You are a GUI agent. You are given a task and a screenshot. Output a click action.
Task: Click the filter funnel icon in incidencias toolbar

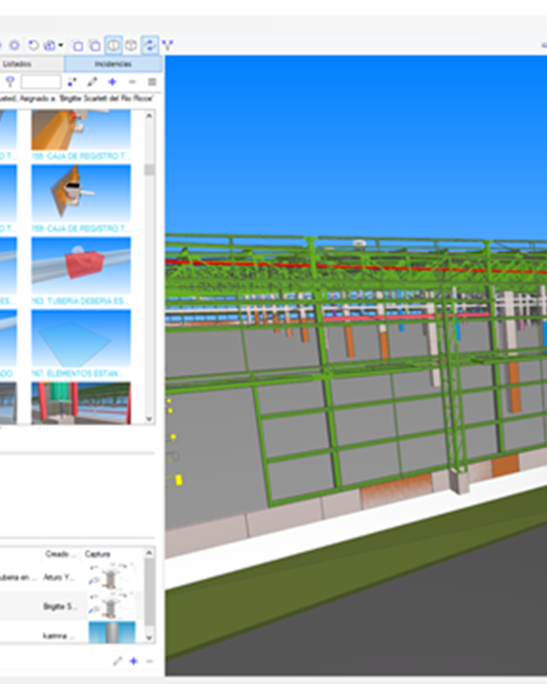click(10, 82)
